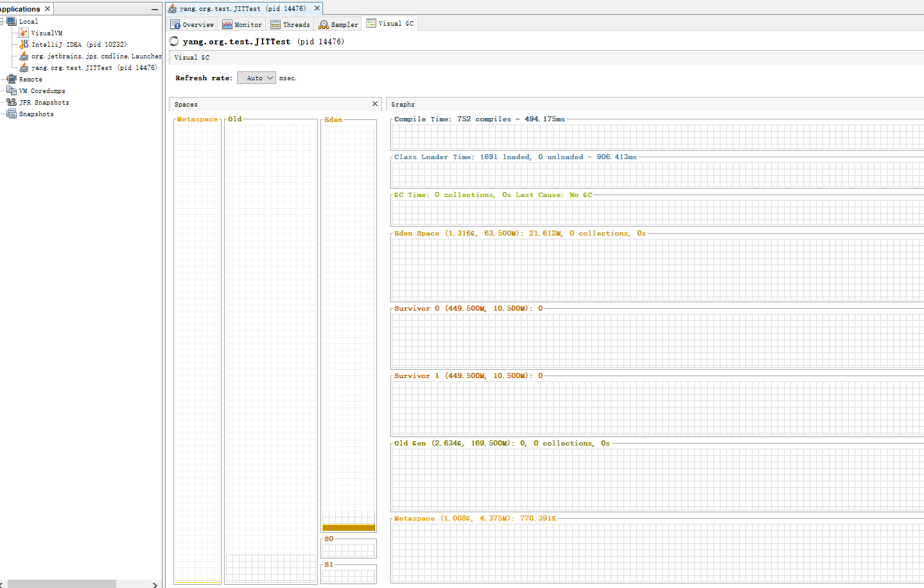Click the Overview tab icon
The height and width of the screenshot is (588, 924).
pyautogui.click(x=175, y=24)
